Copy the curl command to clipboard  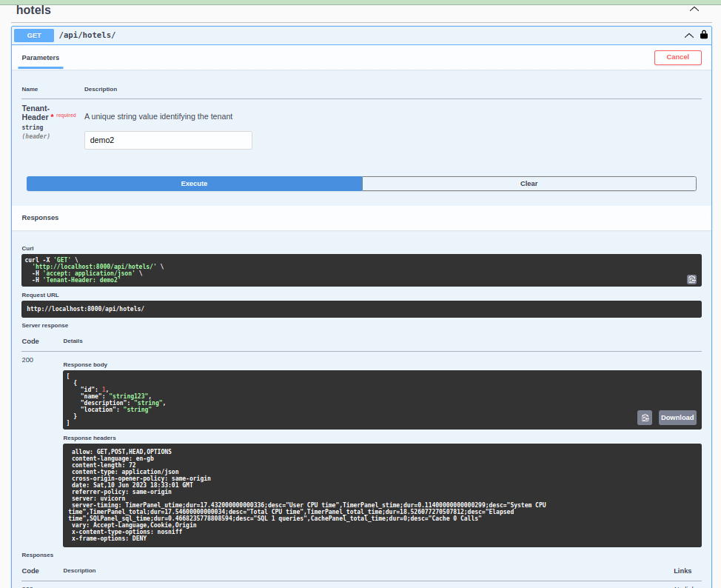pyautogui.click(x=691, y=279)
